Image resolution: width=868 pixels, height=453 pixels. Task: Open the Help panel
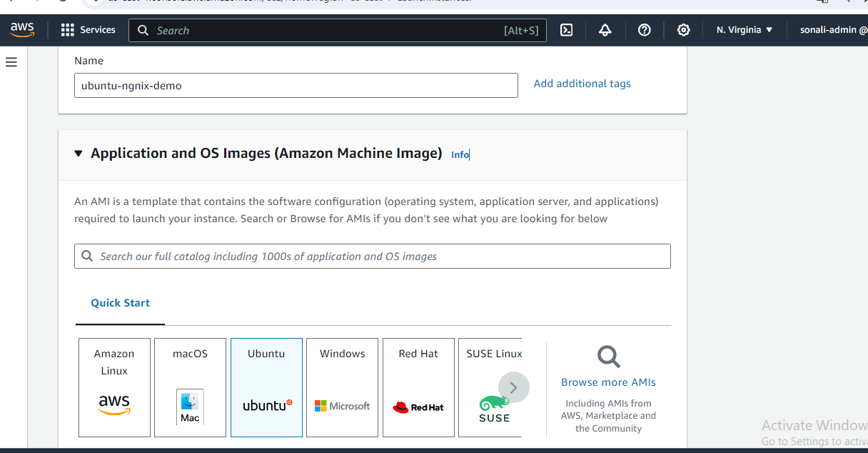(644, 29)
